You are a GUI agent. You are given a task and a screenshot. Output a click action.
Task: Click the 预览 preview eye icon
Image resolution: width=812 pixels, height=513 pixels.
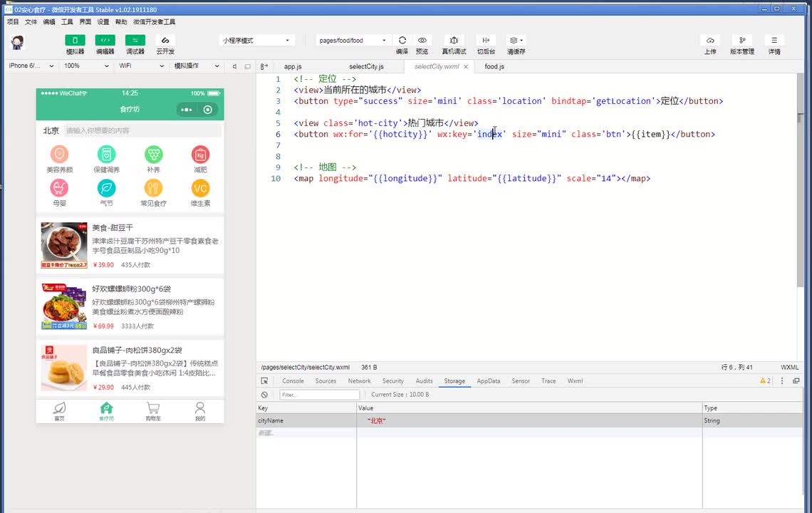[422, 41]
